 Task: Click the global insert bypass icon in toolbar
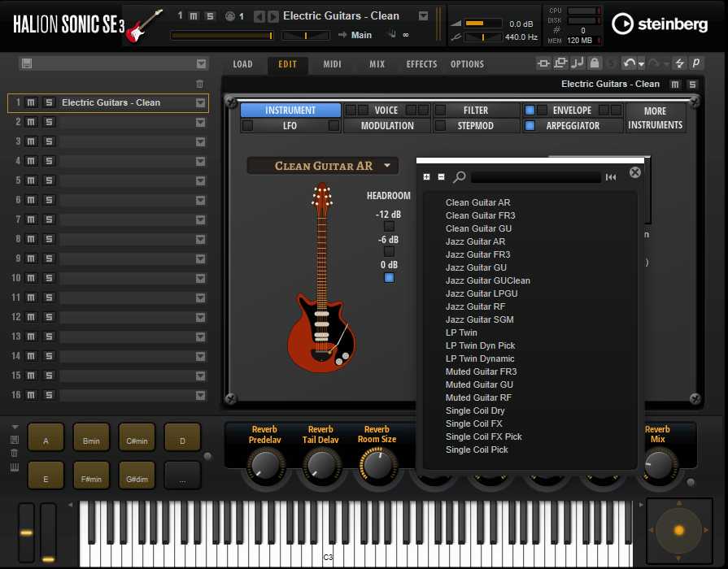coord(543,63)
